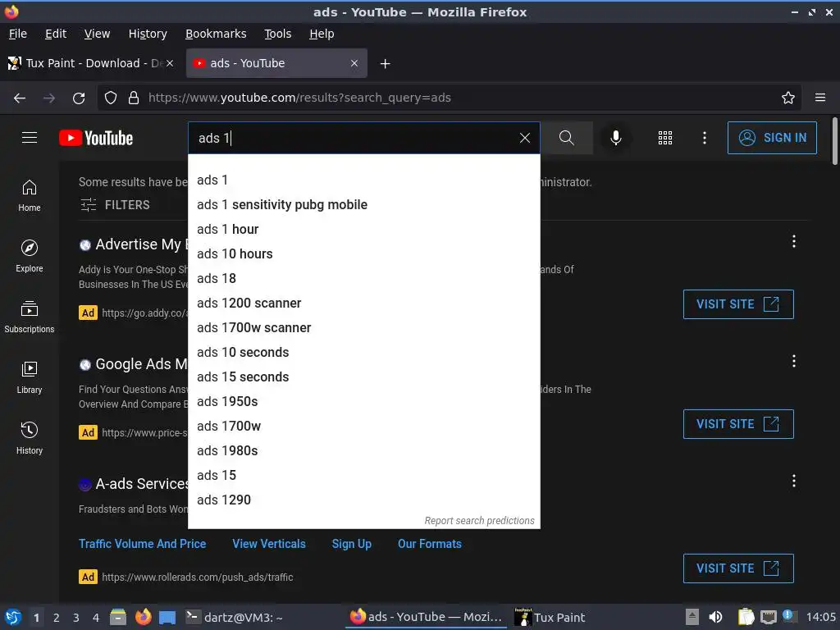Click the YouTube logo
840x630 pixels.
[96, 138]
